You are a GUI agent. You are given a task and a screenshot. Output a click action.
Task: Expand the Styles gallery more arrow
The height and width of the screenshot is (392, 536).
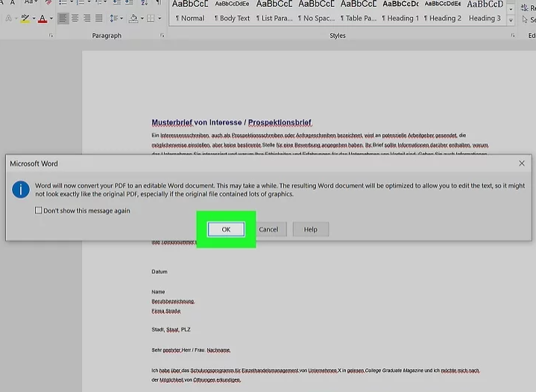[511, 20]
